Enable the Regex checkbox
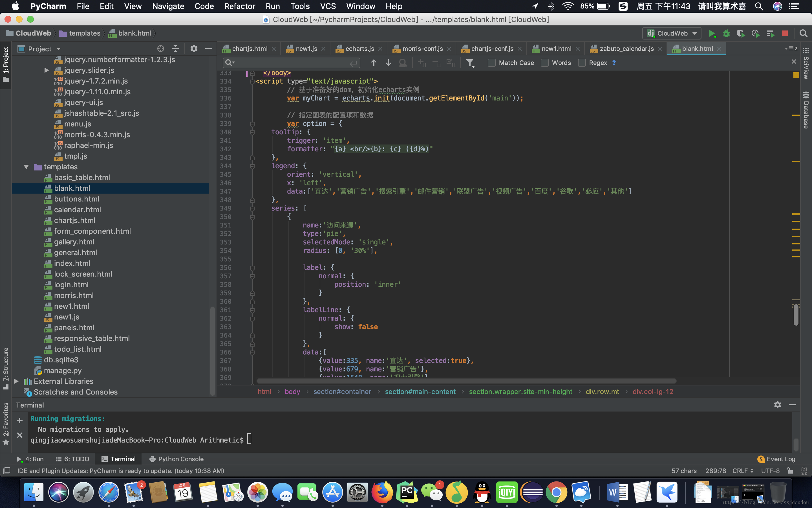 (582, 63)
